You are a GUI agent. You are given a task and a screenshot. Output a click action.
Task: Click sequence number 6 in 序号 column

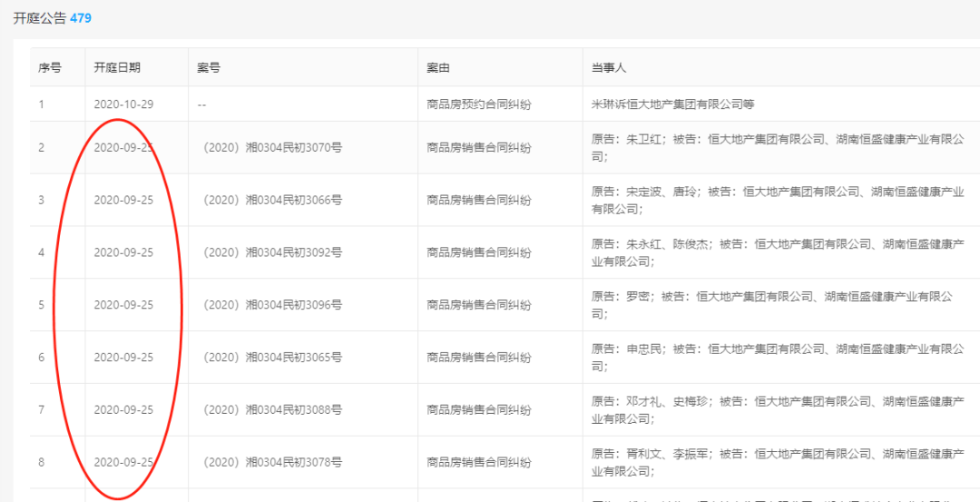[x=41, y=358]
